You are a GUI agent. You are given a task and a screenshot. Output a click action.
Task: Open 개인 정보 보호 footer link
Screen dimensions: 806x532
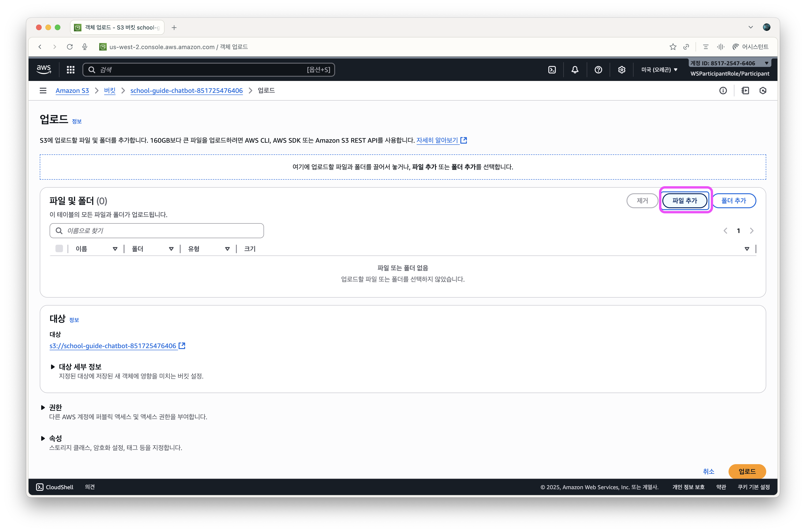(x=688, y=487)
